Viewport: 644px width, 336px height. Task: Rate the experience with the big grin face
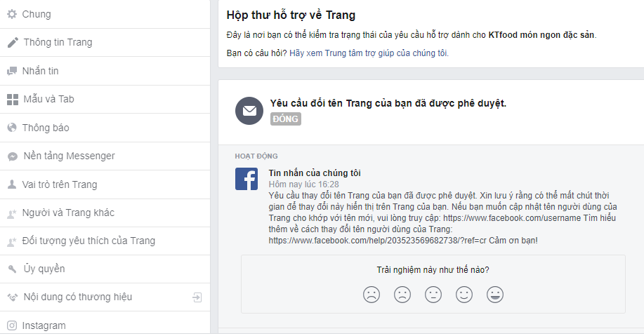(495, 295)
